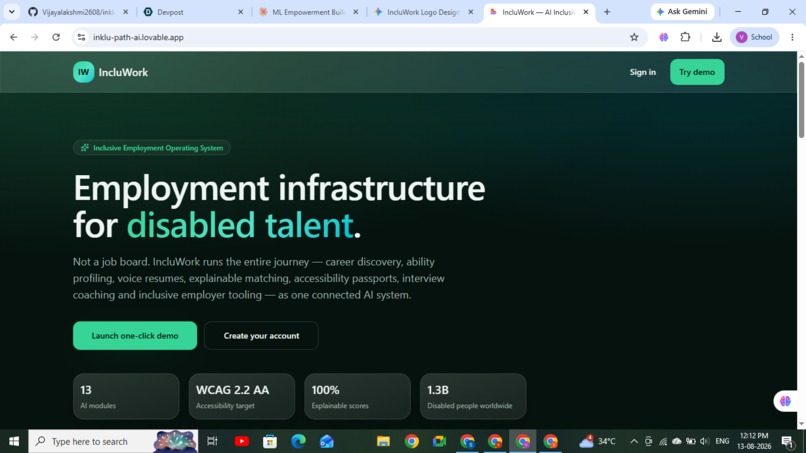This screenshot has height=453, width=806.
Task: Go back to the previous page
Action: click(14, 37)
